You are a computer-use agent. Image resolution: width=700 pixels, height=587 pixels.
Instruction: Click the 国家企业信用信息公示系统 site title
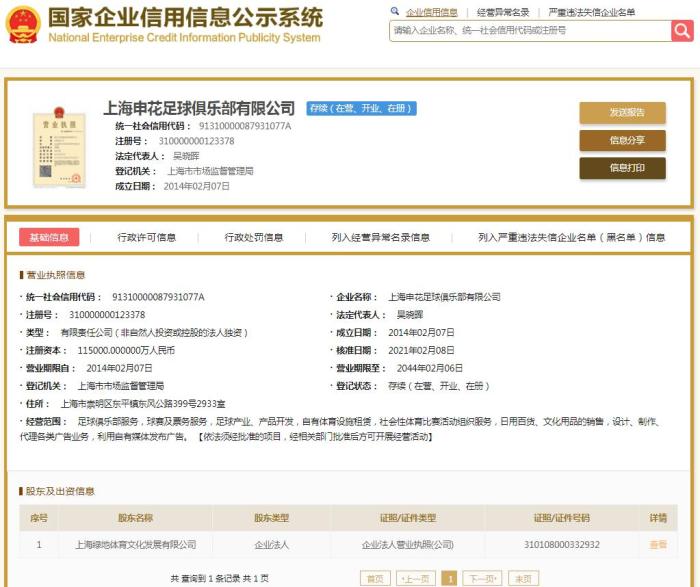coord(185,17)
